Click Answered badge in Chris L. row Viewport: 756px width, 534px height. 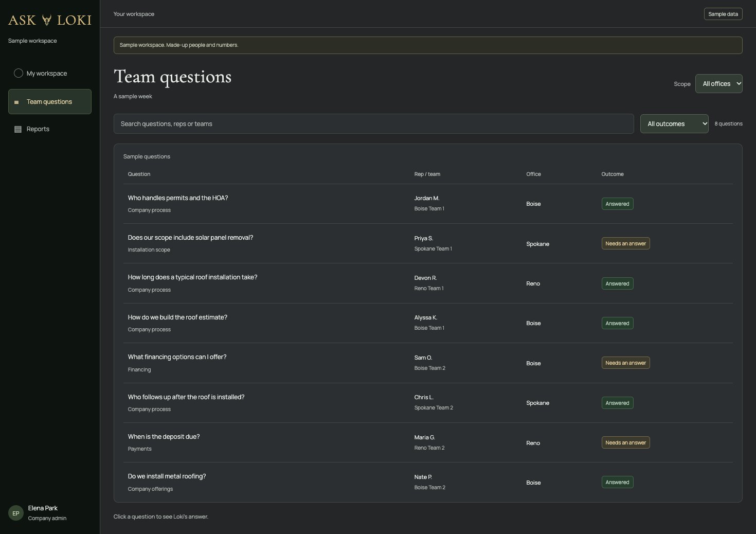(617, 403)
